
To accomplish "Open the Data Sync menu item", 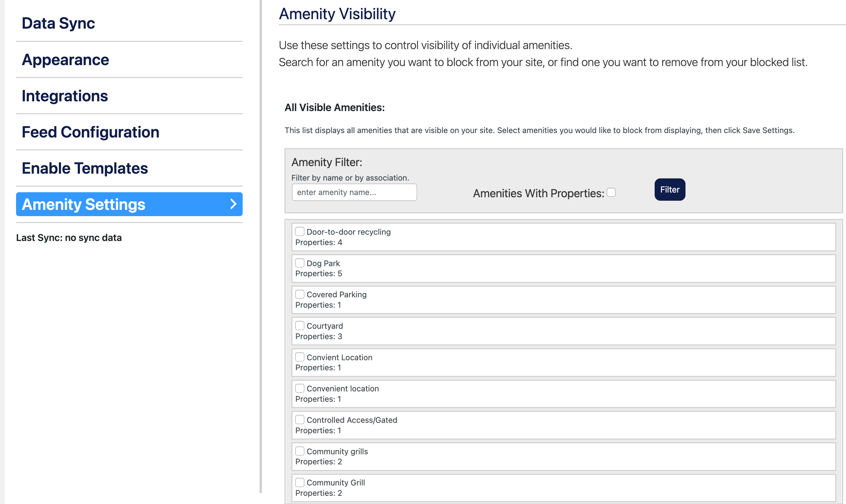I will click(x=59, y=23).
